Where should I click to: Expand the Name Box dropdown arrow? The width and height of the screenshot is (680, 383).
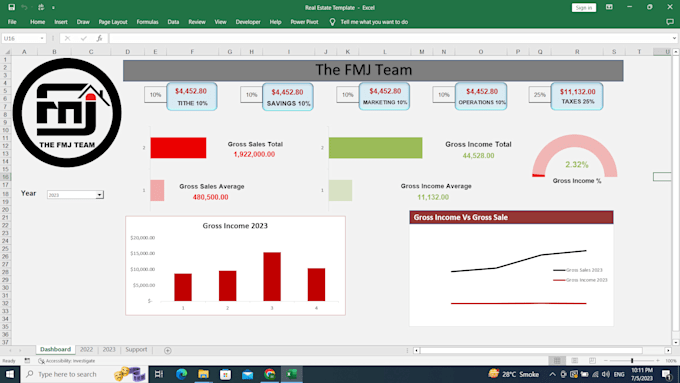click(x=42, y=38)
